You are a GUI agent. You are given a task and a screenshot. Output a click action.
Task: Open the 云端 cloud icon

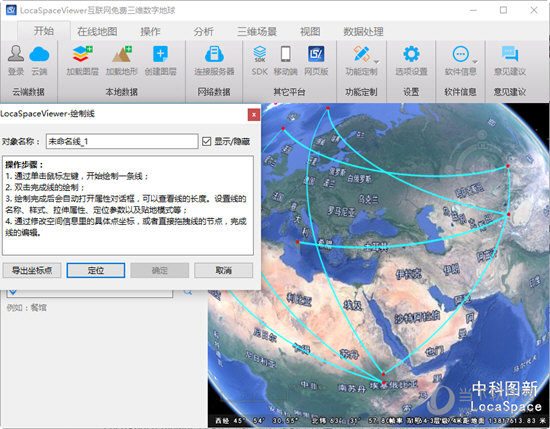pos(39,54)
